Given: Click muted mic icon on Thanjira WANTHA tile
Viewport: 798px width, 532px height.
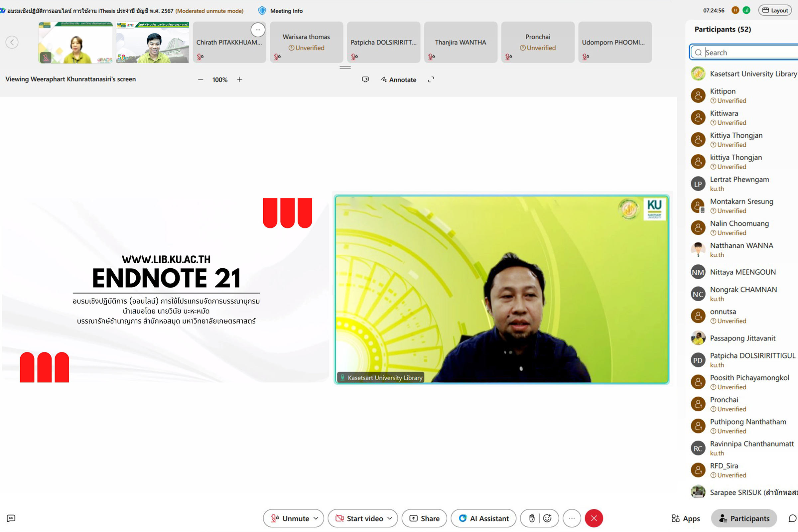Looking at the screenshot, I should (431, 57).
